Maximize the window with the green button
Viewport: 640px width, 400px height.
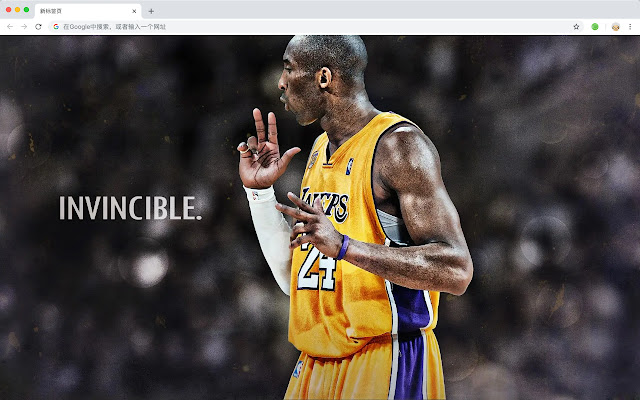point(27,9)
